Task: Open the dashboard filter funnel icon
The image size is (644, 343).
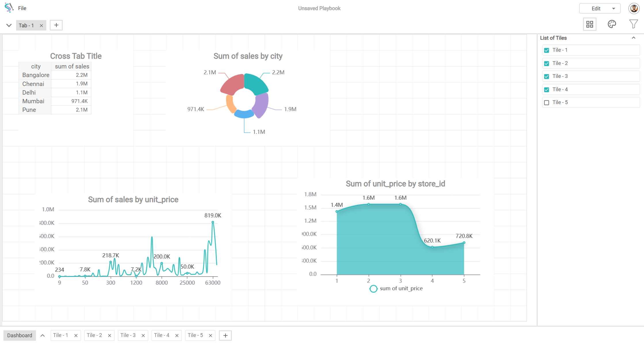Action: 633,24
